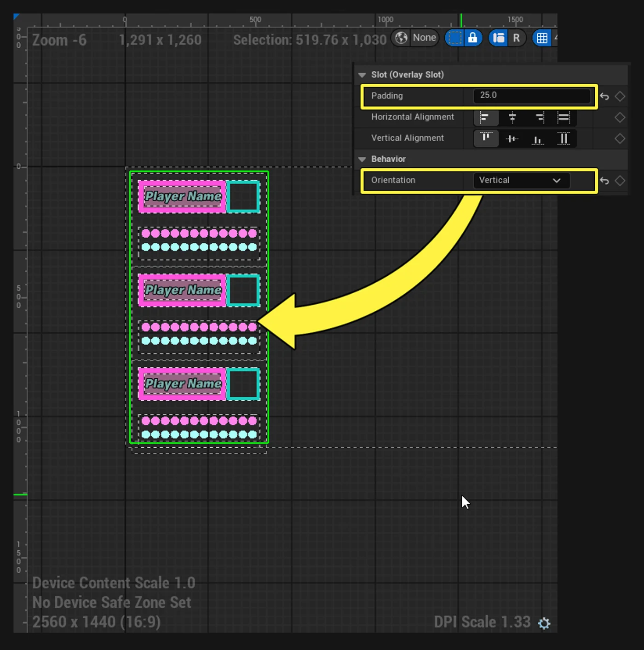Reset Padding to default value arrow

pos(604,97)
